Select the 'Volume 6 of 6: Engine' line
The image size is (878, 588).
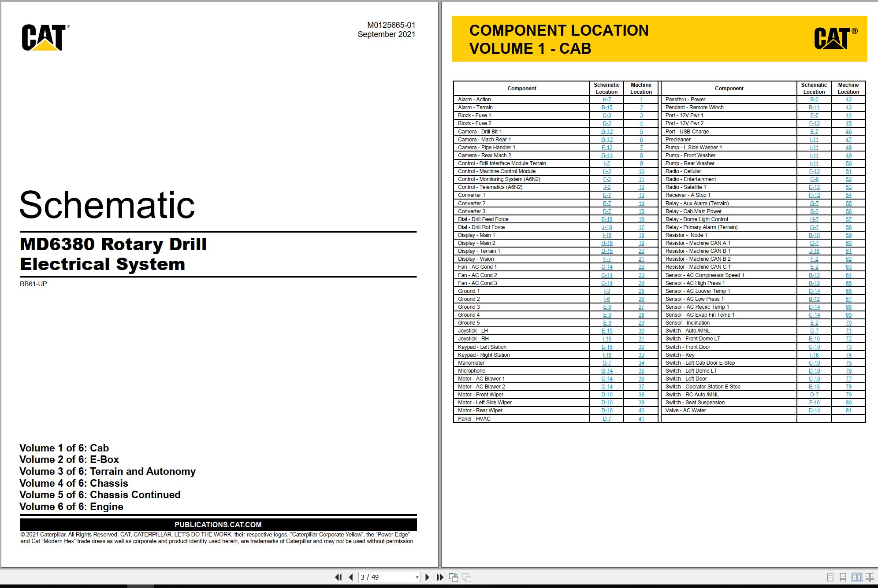pyautogui.click(x=71, y=507)
